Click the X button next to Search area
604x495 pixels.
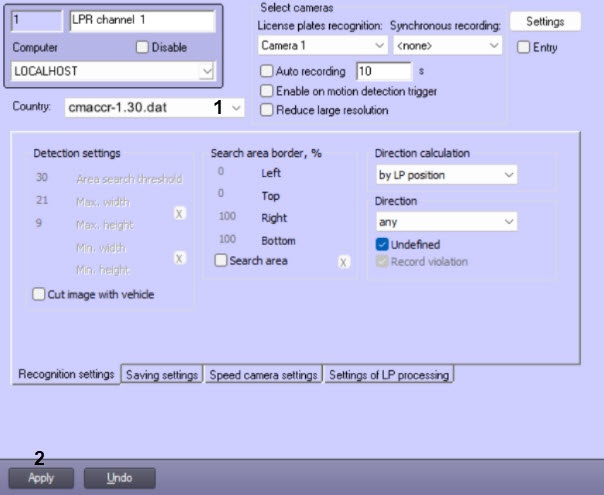[x=343, y=263]
